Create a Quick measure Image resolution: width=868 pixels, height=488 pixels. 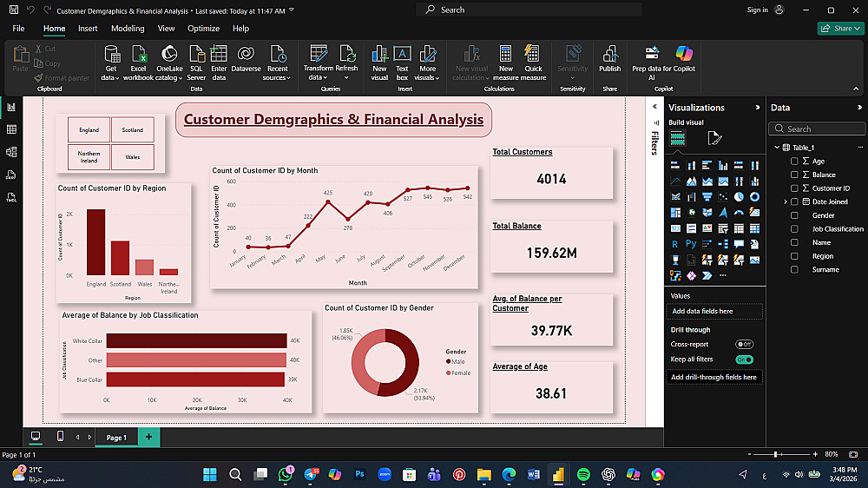(533, 63)
